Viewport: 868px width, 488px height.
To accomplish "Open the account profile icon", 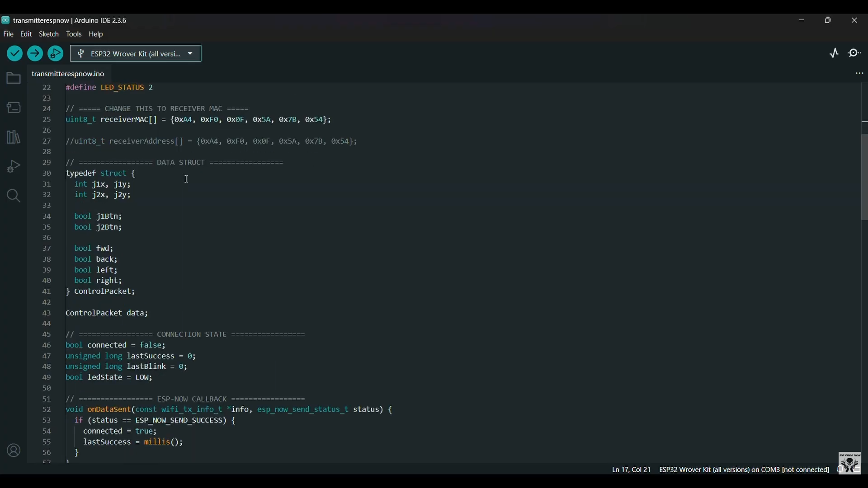I will coord(14,450).
